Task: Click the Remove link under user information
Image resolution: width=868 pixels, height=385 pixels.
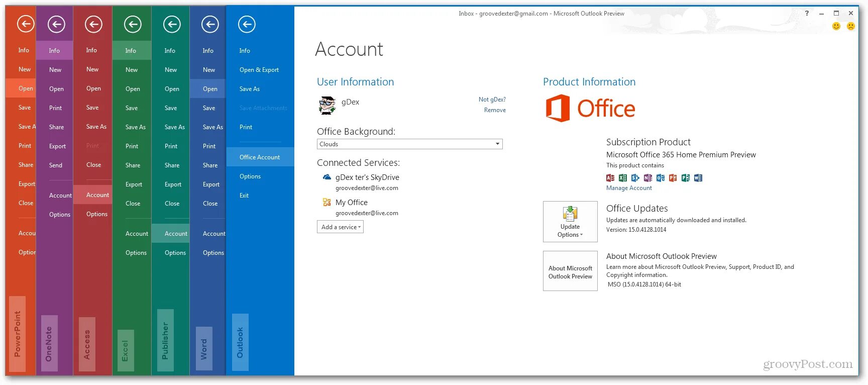Action: (495, 110)
